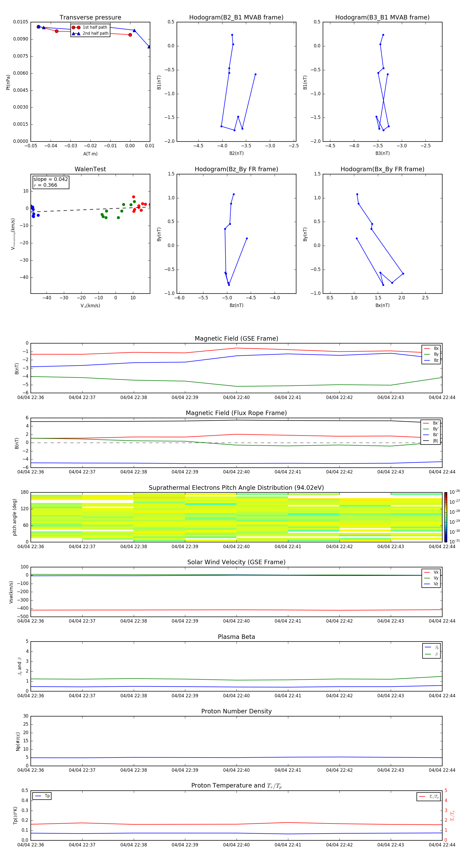Click '1st half path' legend entry

[90, 27]
